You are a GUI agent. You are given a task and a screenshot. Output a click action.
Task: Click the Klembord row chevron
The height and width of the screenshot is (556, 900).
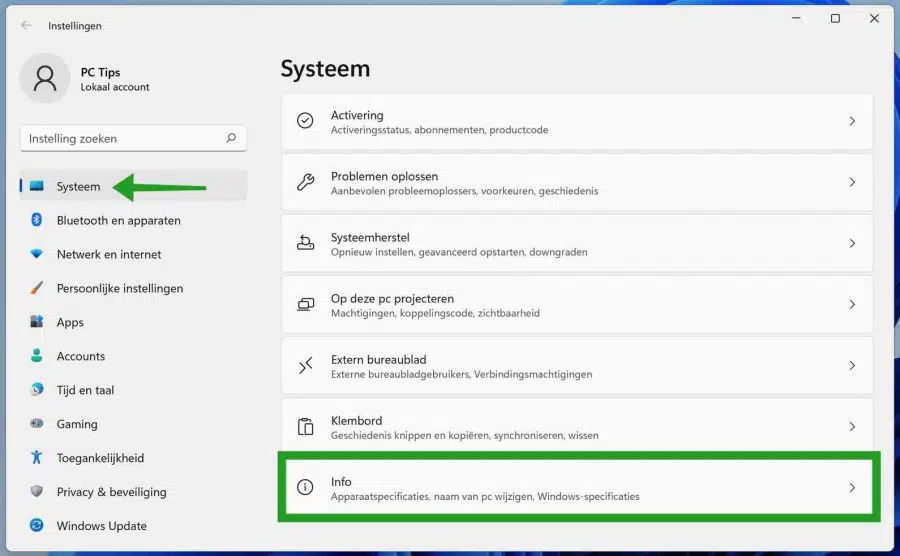tap(852, 426)
